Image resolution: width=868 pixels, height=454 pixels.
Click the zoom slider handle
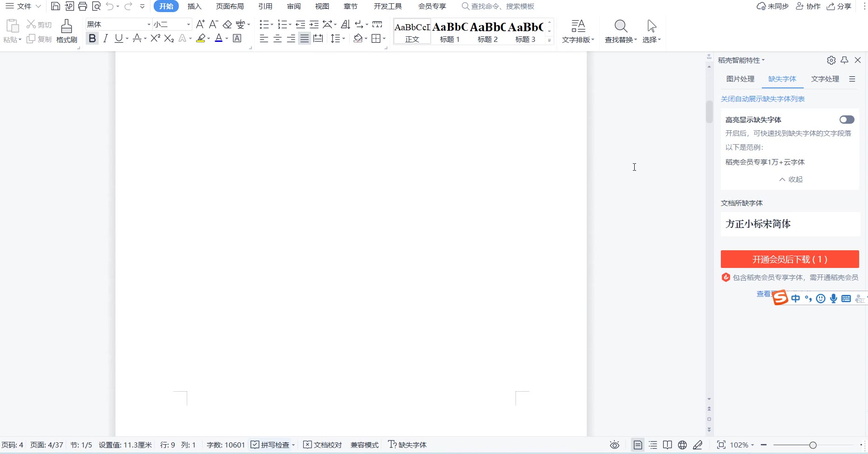coord(813,445)
